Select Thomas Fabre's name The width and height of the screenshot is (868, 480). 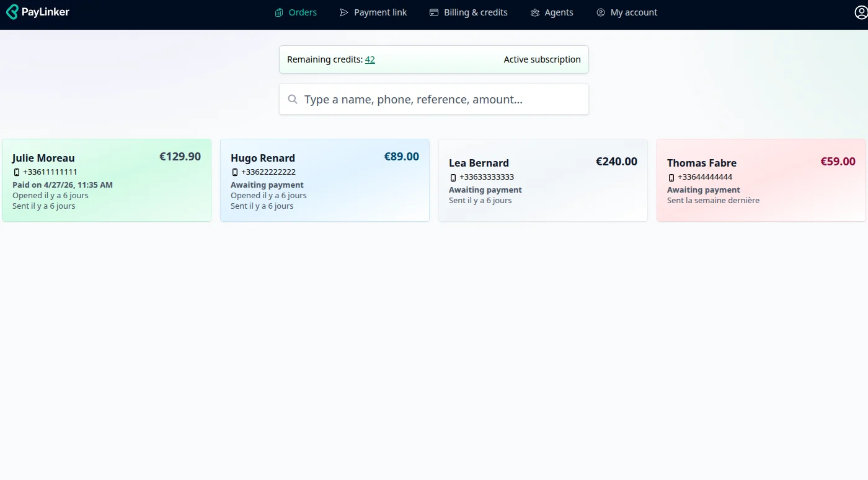point(702,163)
